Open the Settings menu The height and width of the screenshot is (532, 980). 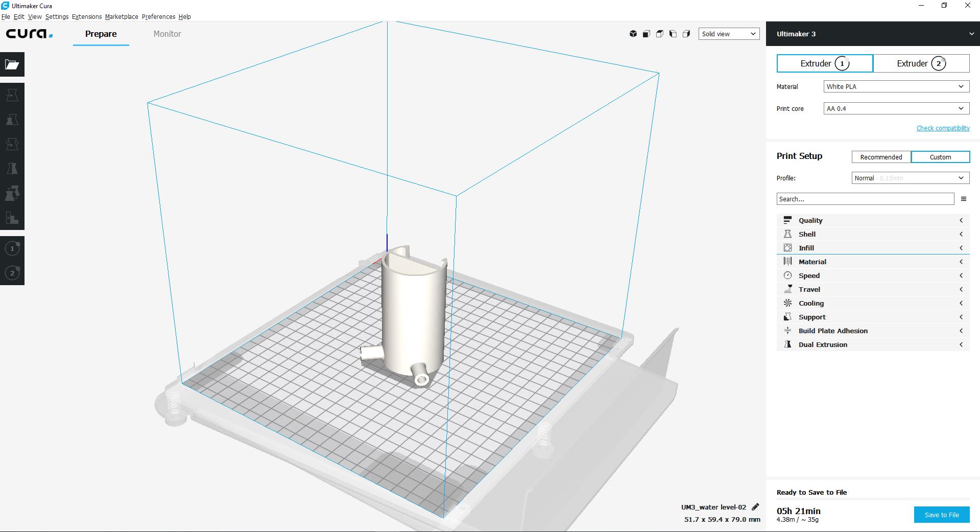(57, 16)
